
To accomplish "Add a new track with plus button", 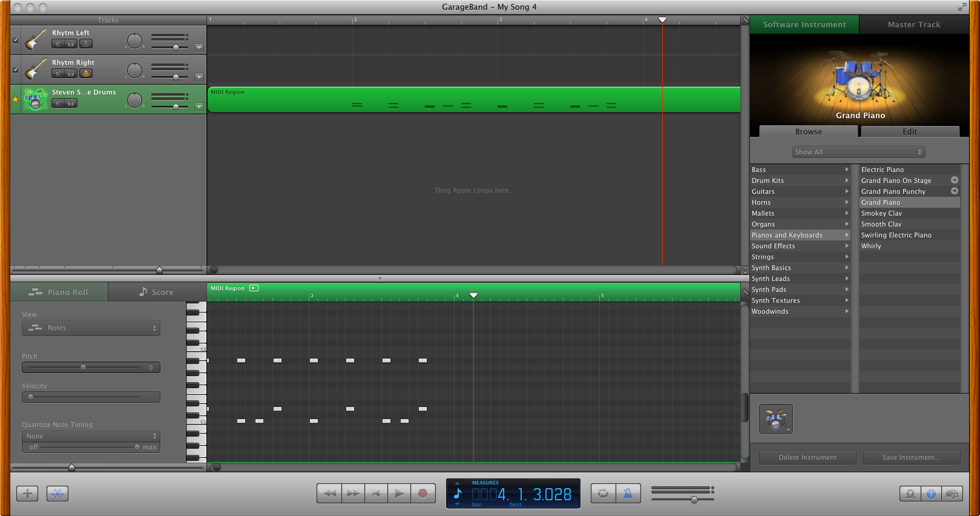I will click(x=27, y=494).
